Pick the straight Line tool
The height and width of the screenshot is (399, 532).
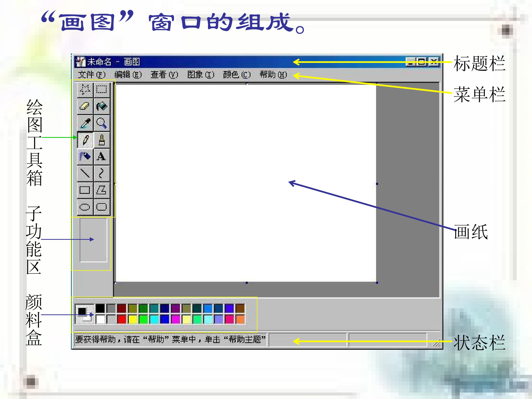(85, 173)
